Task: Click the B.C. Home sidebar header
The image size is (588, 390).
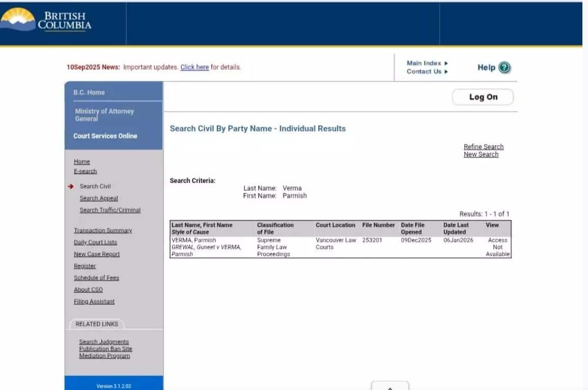Action: (x=89, y=93)
